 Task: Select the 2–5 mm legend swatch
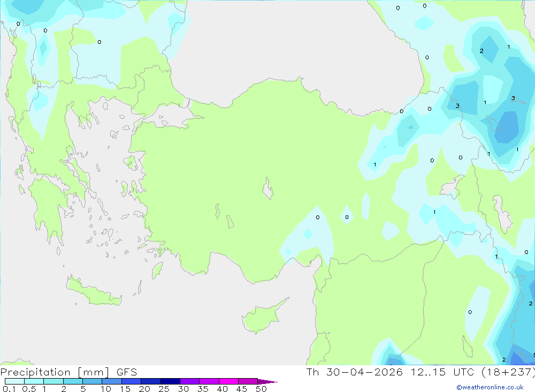point(73,381)
